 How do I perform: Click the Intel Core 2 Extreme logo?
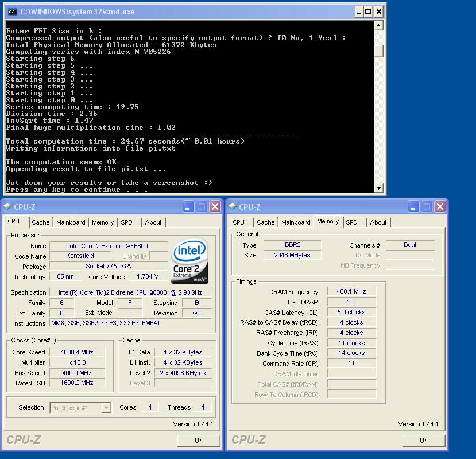(190, 260)
